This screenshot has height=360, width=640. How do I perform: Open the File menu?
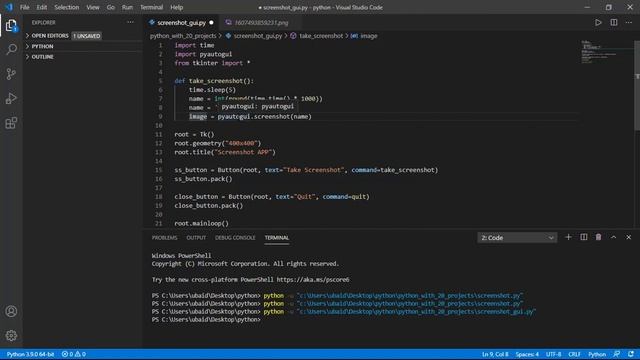coord(24,7)
